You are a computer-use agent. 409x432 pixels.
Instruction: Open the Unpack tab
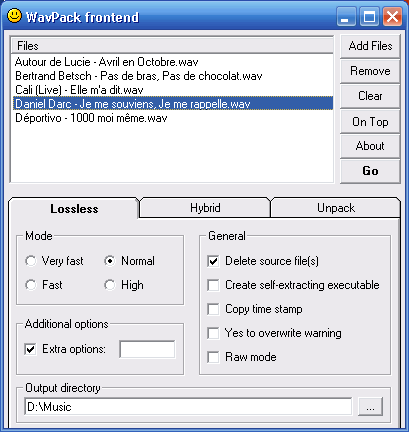point(336,208)
